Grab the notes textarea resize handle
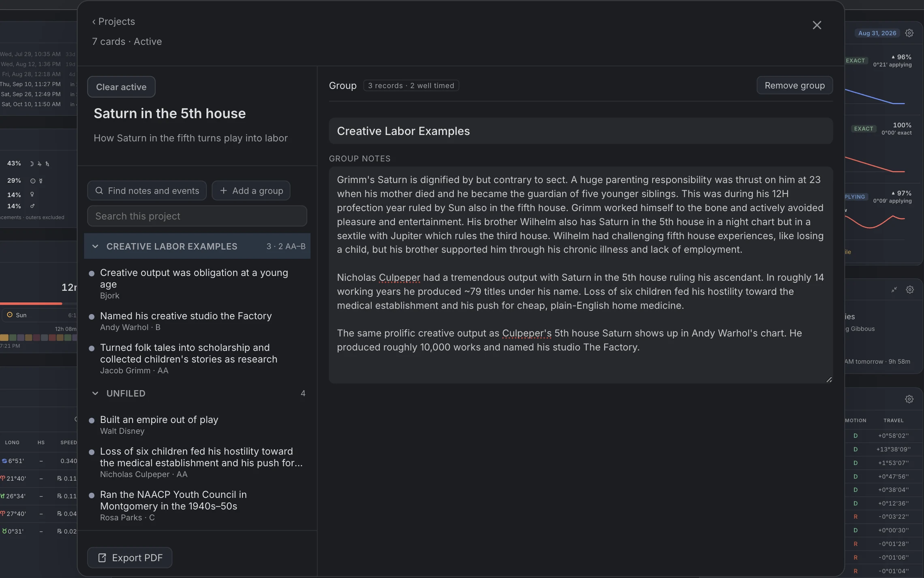 tap(829, 379)
